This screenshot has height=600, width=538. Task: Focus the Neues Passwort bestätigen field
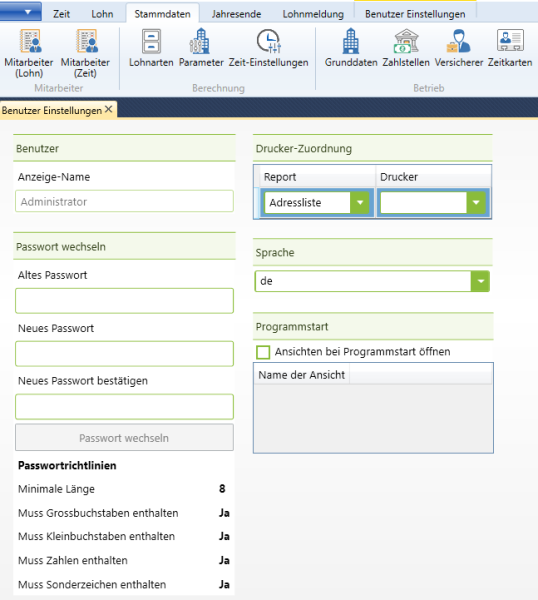point(124,407)
